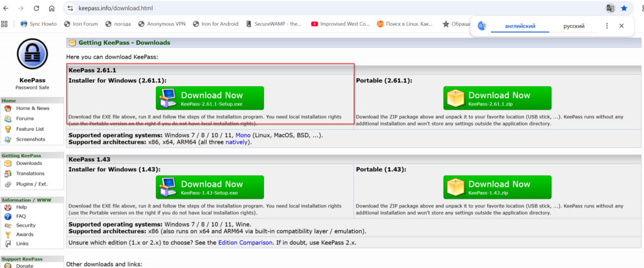Open Links in sidebar

[x=23, y=243]
